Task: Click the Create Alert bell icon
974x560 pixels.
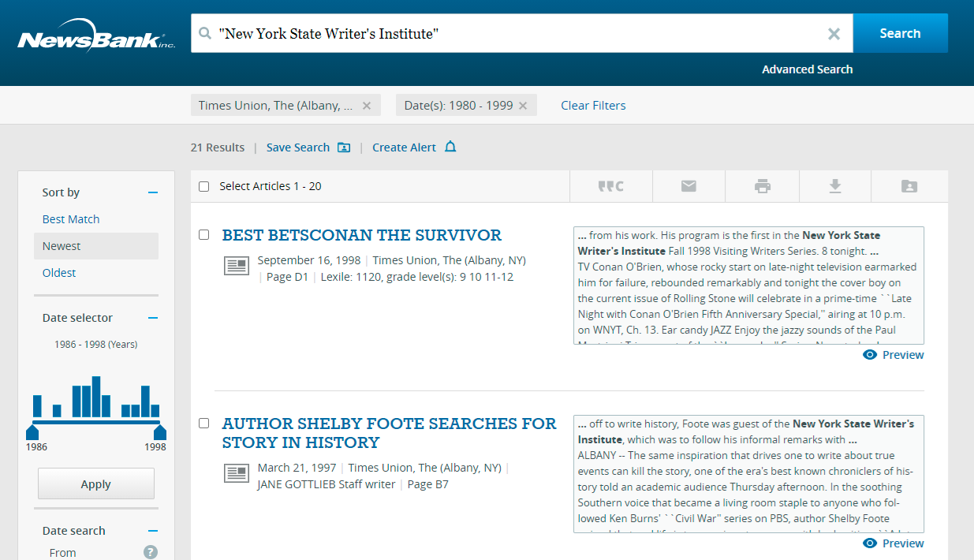Action: point(450,147)
